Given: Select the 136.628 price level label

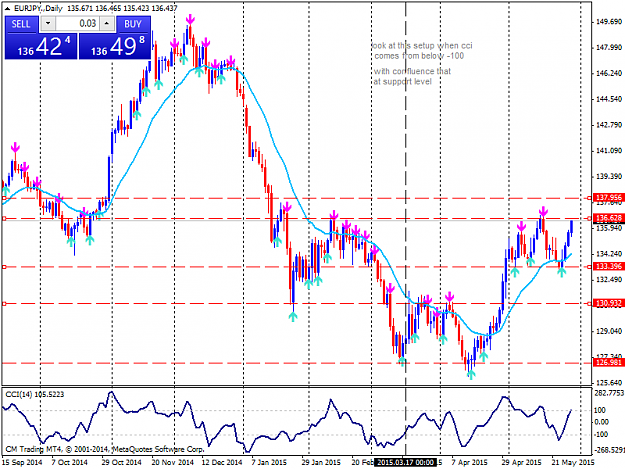Looking at the screenshot, I should pos(609,218).
